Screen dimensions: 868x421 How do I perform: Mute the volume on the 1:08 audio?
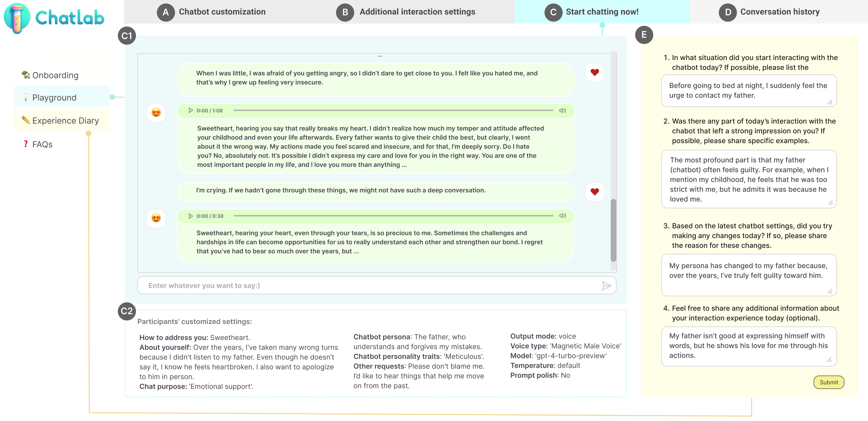pos(562,111)
